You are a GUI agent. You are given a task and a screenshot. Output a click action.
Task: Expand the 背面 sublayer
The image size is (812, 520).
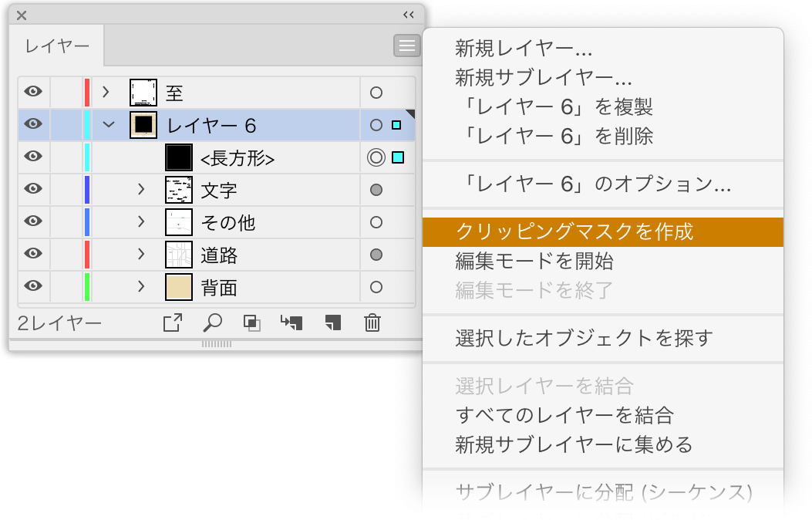click(x=141, y=287)
